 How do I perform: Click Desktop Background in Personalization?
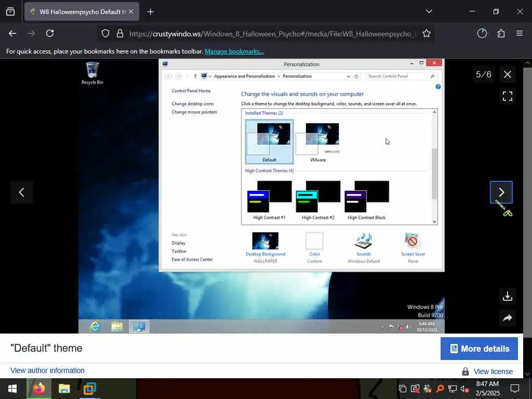click(x=265, y=248)
